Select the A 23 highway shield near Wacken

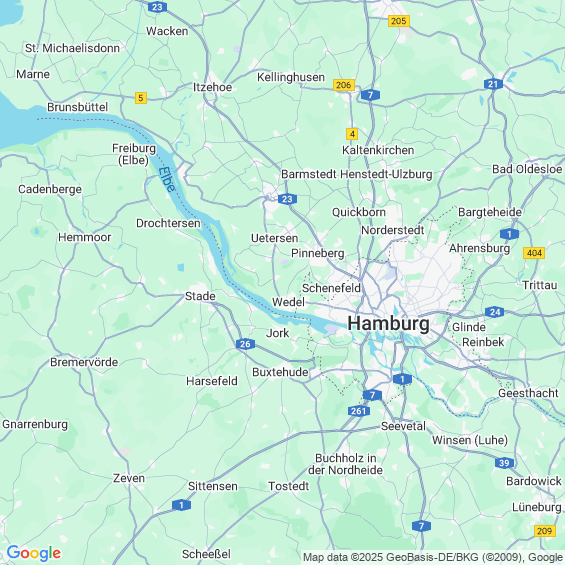pyautogui.click(x=157, y=7)
